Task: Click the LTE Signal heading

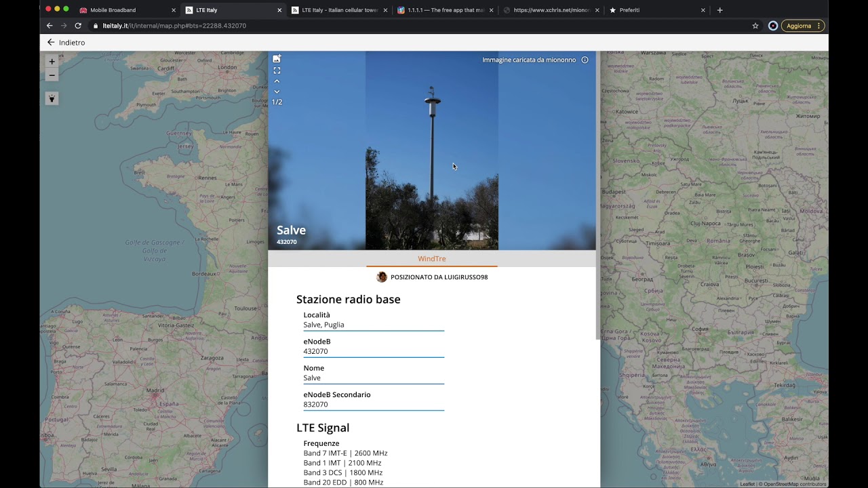Action: [x=323, y=428]
